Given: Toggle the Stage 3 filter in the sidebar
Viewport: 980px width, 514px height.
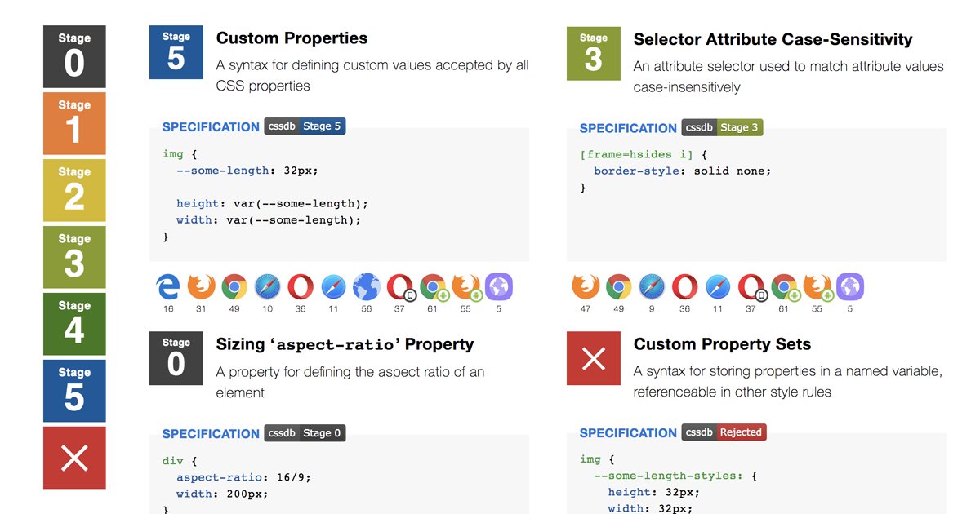Looking at the screenshot, I should (74, 258).
